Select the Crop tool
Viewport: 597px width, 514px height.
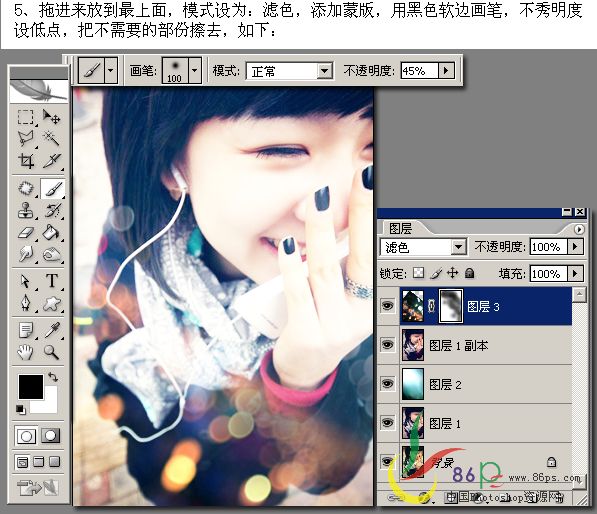point(26,161)
